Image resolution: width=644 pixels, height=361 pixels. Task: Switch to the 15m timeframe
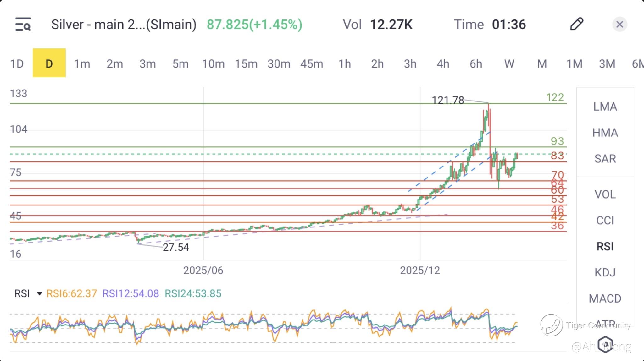pos(246,64)
